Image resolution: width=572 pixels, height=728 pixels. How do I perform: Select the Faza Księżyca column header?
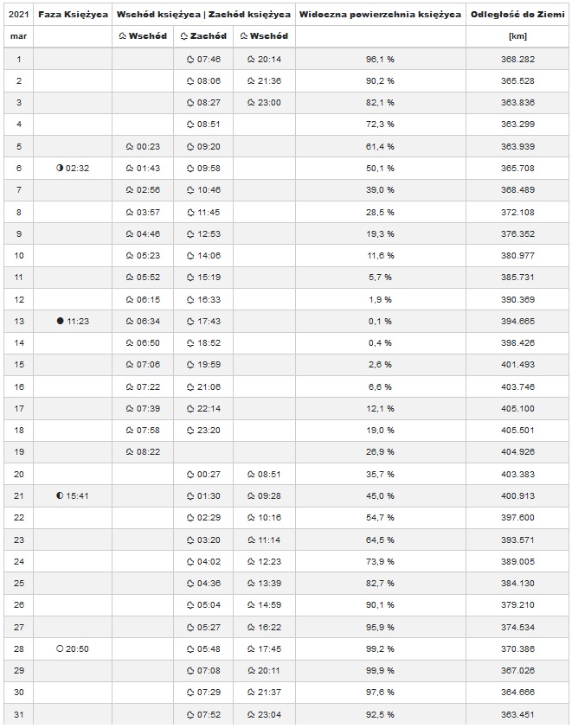(73, 15)
